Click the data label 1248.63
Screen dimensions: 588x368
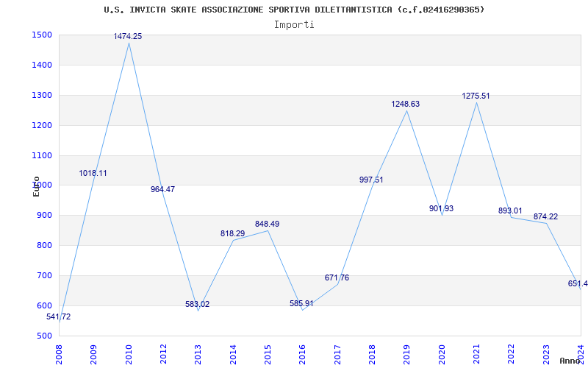click(406, 105)
